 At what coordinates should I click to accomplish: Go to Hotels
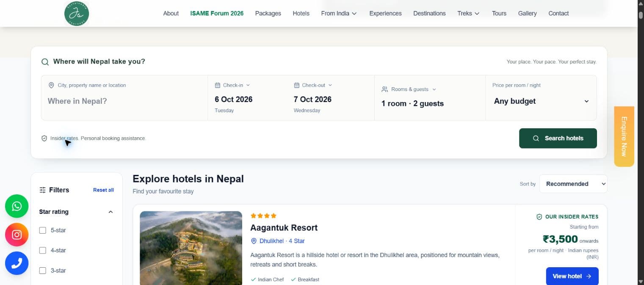point(301,14)
